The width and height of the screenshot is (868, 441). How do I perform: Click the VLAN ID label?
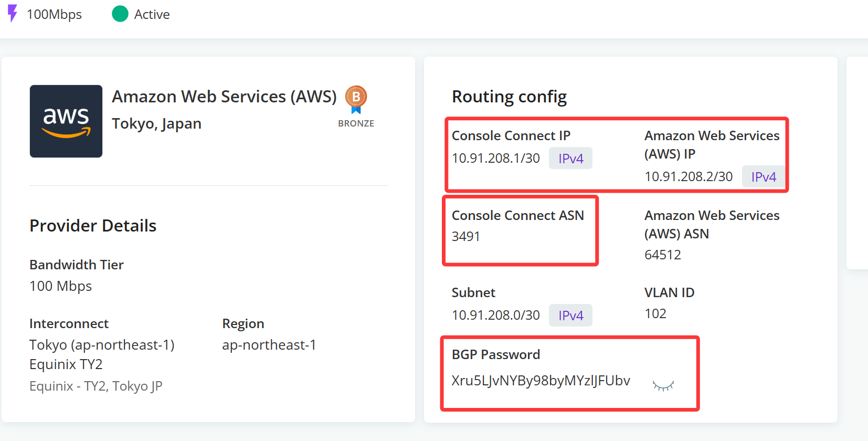[670, 292]
